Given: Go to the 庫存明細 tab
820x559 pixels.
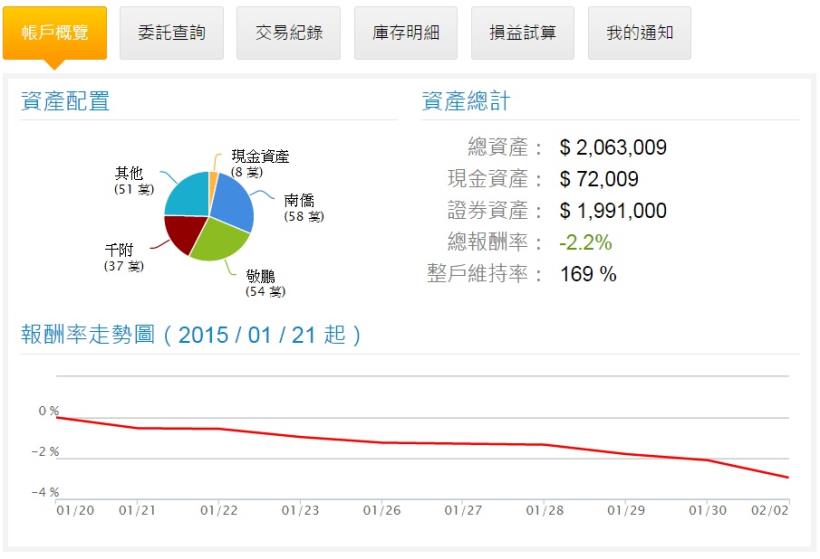Looking at the screenshot, I should pyautogui.click(x=406, y=33).
